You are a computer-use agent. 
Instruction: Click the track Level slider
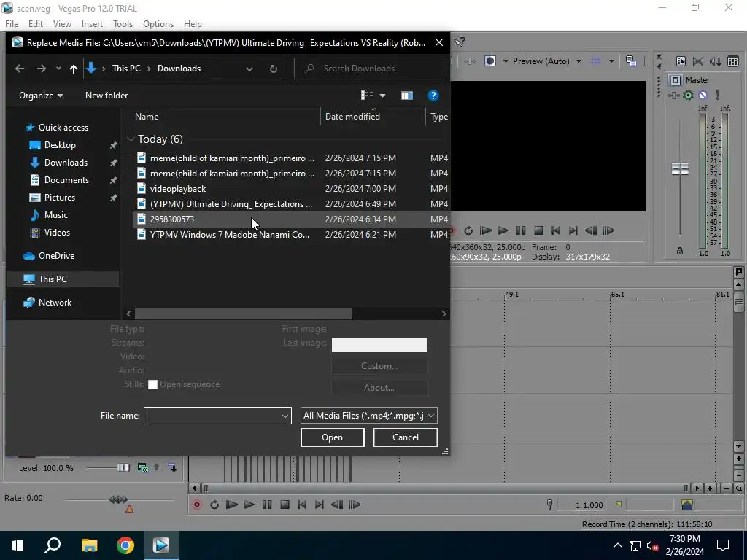coord(123,467)
